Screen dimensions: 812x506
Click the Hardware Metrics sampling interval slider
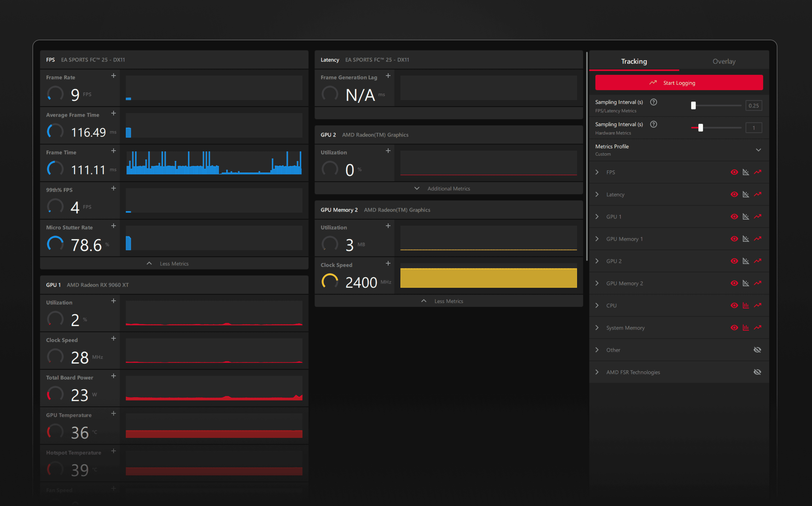[701, 128]
